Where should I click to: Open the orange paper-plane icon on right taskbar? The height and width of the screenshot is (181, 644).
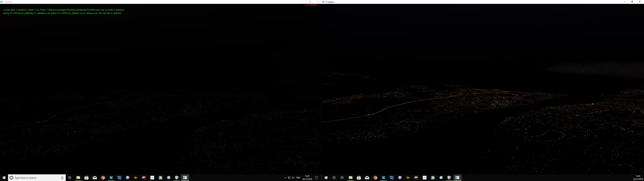[x=408, y=177]
